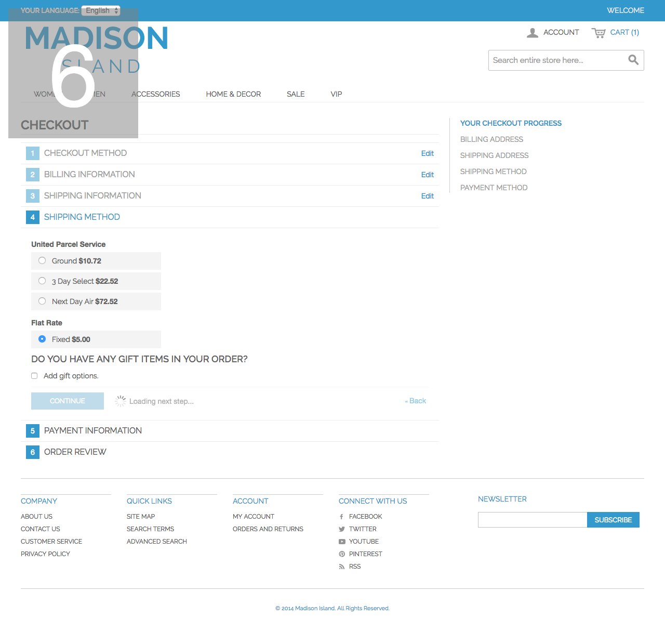Click the Pinterest icon in footer
Screen dimensions: 665x644
341,554
